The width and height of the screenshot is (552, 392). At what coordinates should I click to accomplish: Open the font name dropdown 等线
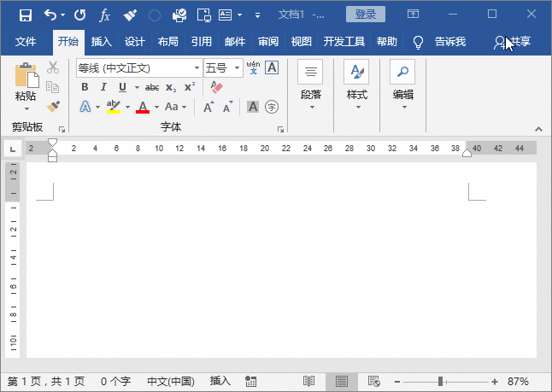coord(197,68)
